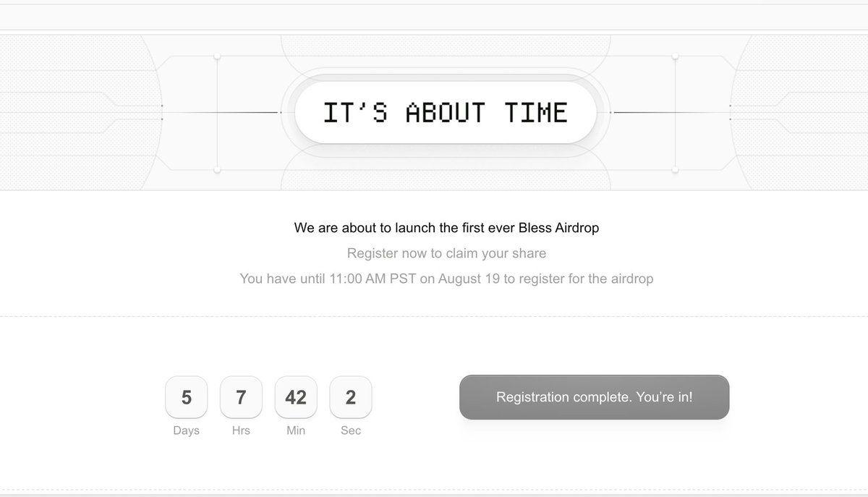Click the "Register now to claim your share" text

[x=446, y=253]
